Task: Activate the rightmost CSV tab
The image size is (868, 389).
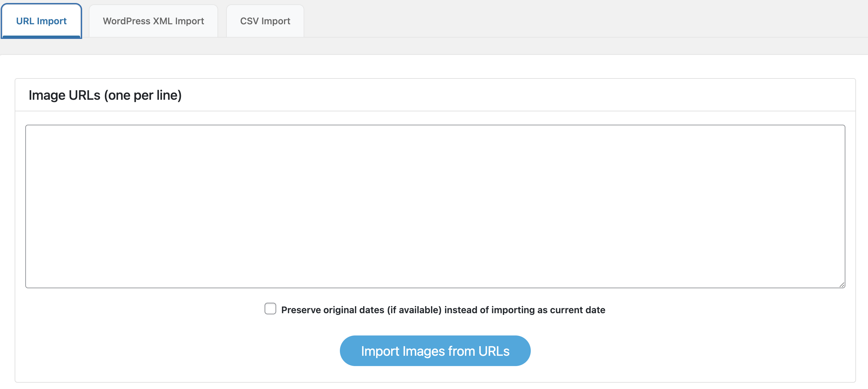Action: point(265,21)
